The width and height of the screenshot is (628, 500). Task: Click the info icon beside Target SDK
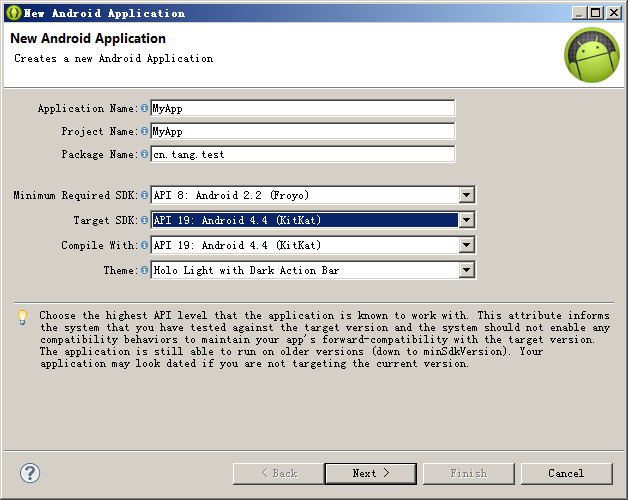(x=145, y=220)
